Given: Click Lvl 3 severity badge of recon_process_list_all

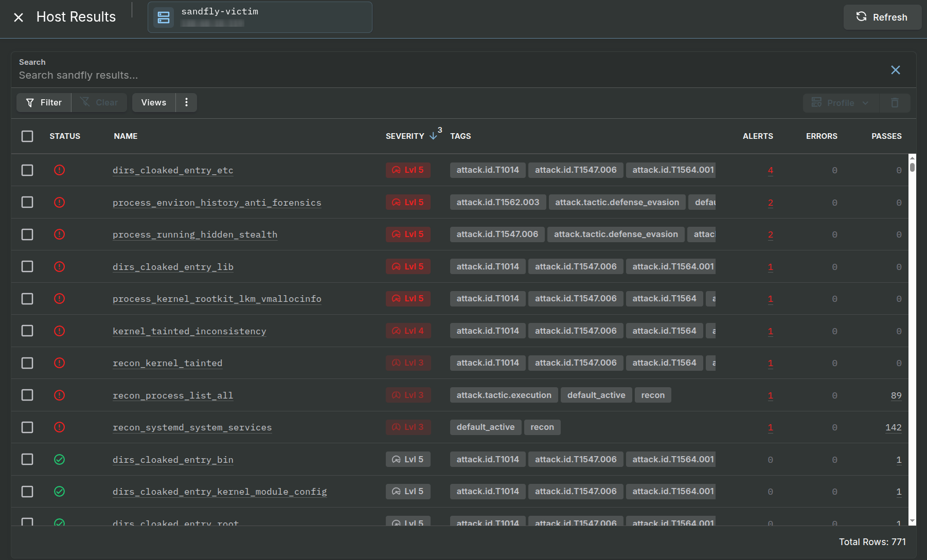Looking at the screenshot, I should point(408,395).
